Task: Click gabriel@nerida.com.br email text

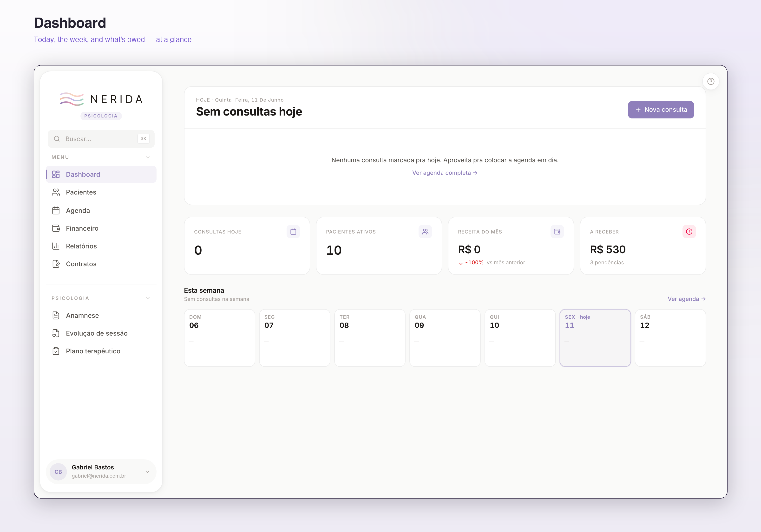Action: 99,476
